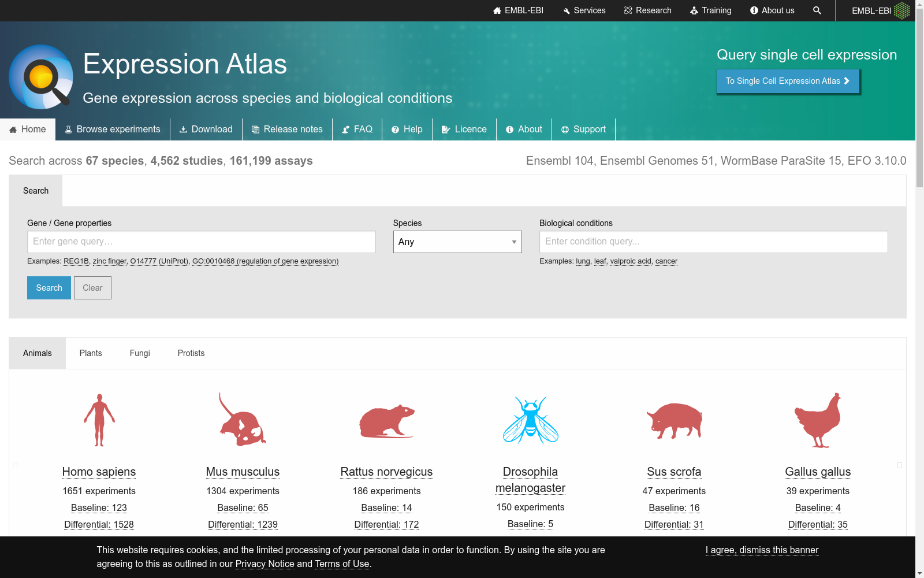Open Sus scrofa Differential: 31
This screenshot has height=578, width=924.
point(674,524)
